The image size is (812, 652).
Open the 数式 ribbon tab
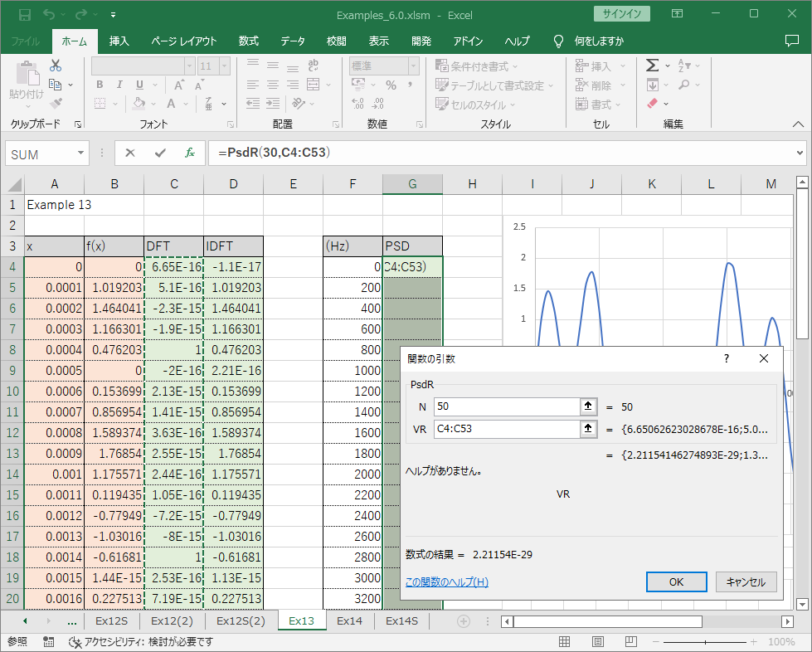(248, 41)
